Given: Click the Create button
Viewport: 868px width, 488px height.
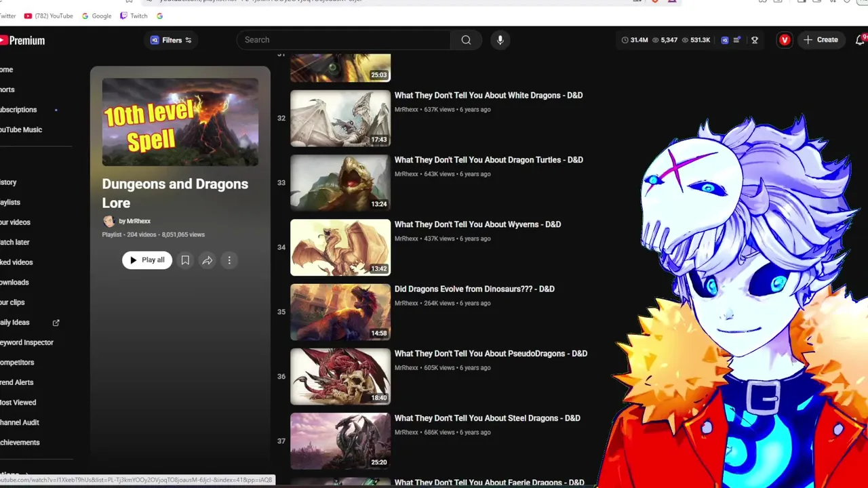Looking at the screenshot, I should pos(821,40).
